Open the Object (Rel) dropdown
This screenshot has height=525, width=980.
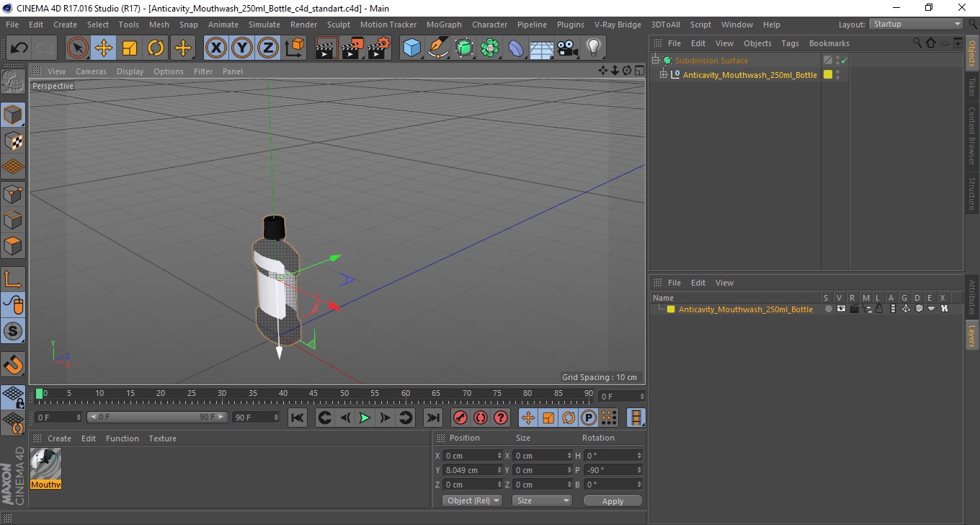472,500
